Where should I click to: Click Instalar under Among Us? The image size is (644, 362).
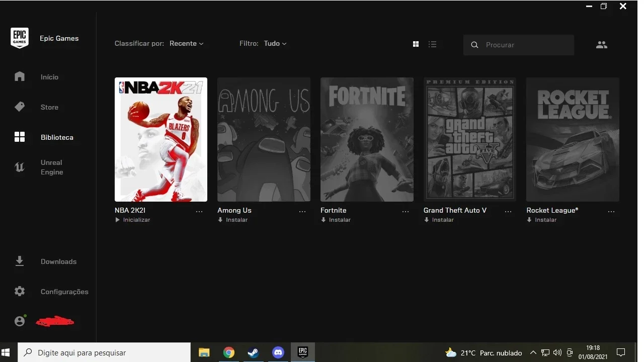point(232,220)
